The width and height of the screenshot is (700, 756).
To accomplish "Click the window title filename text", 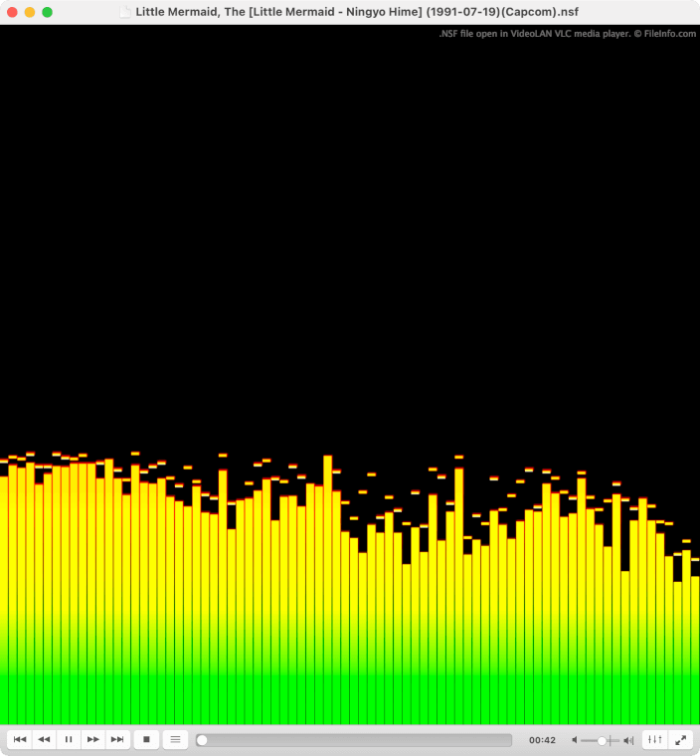I will click(x=356, y=12).
